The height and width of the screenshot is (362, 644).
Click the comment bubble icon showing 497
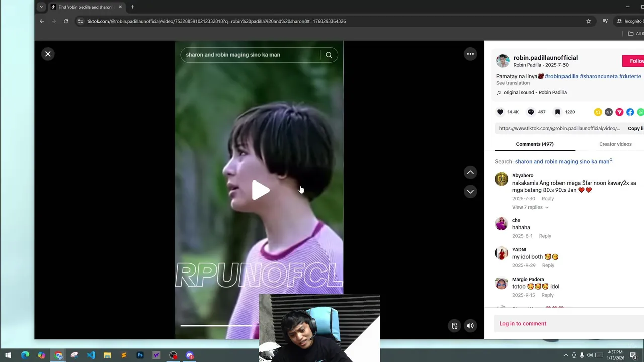coord(531,112)
